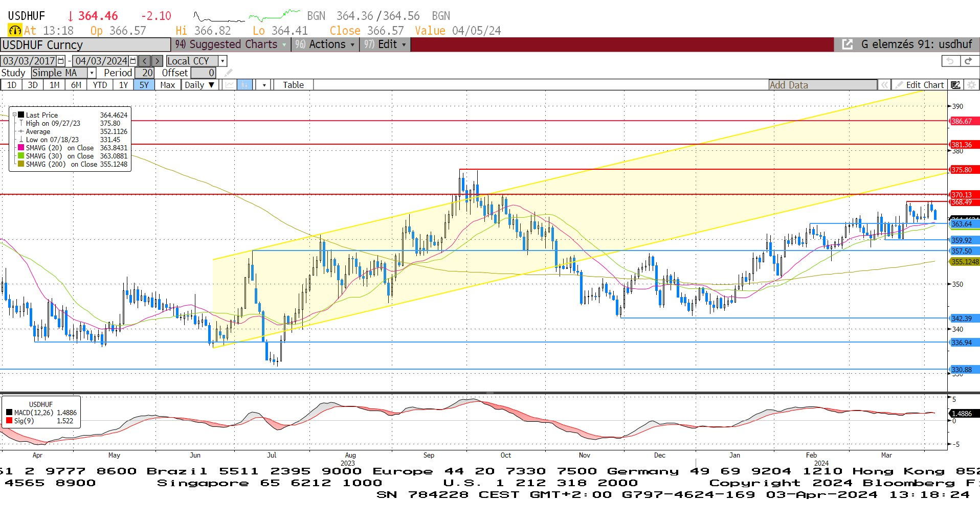Select the YTD range tab
Image resolution: width=980 pixels, height=523 pixels.
(100, 85)
